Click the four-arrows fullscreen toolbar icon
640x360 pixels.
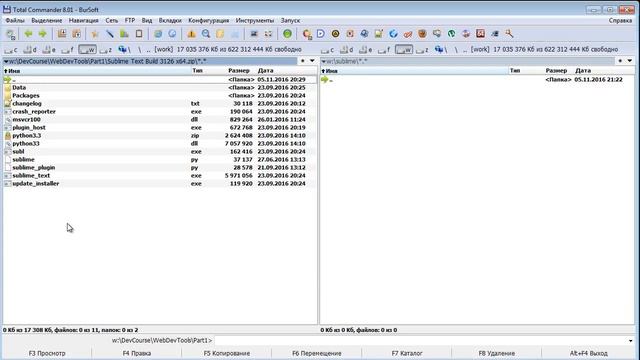[268, 34]
